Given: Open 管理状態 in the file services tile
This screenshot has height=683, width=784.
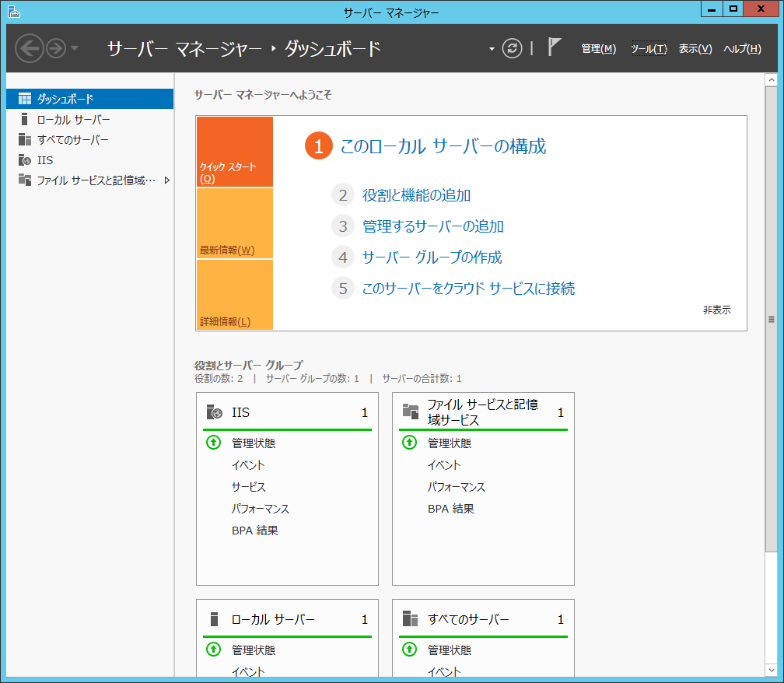Looking at the screenshot, I should (450, 443).
